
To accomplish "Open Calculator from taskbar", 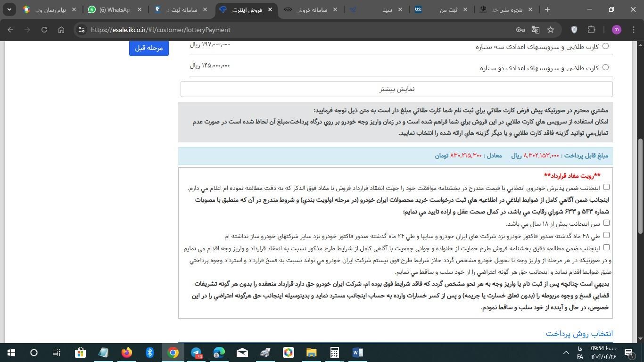I will coord(335,353).
